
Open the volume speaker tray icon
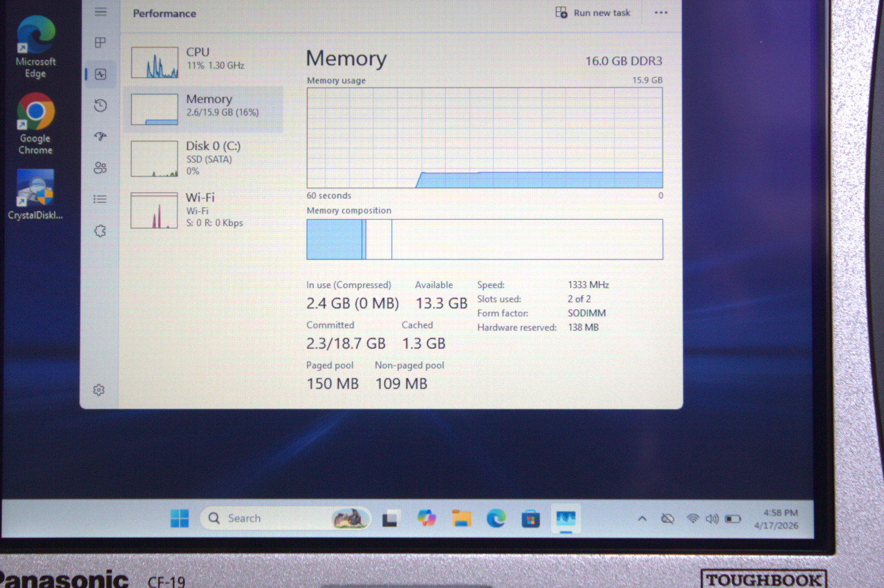pyautogui.click(x=712, y=519)
